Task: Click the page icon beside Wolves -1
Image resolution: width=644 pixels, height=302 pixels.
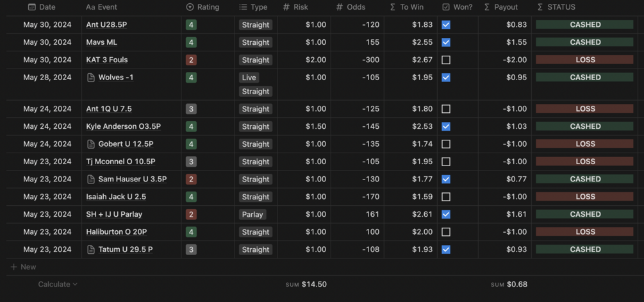Action: point(91,78)
